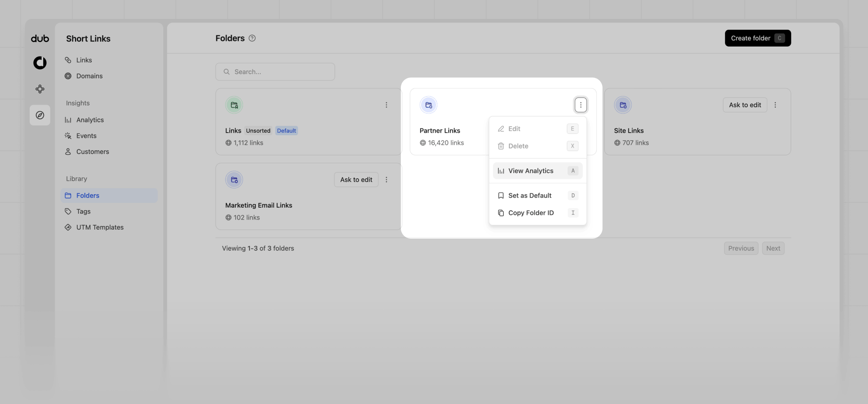Click the Marketing Email Links title

click(259, 205)
